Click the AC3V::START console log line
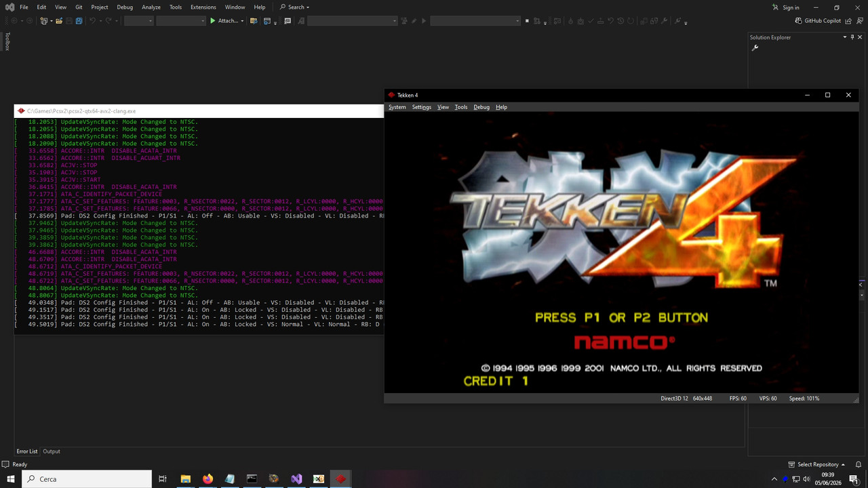868x488 pixels. [80, 180]
